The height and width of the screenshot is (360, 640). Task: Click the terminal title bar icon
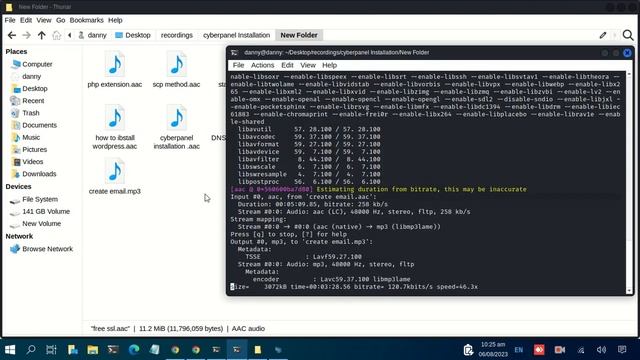234,53
